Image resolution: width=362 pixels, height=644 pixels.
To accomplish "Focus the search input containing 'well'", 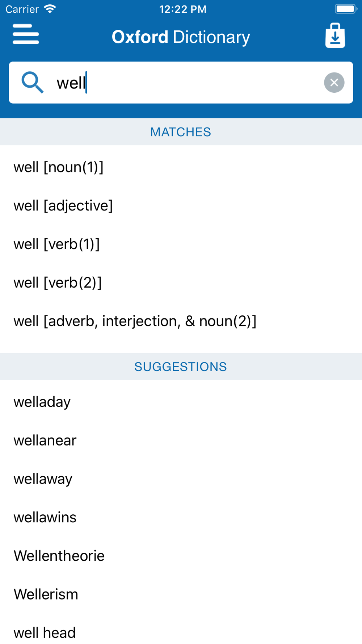I will pos(181,83).
